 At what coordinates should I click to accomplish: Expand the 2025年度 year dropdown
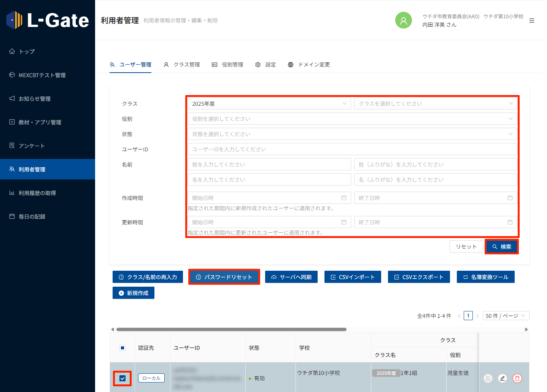tap(269, 104)
